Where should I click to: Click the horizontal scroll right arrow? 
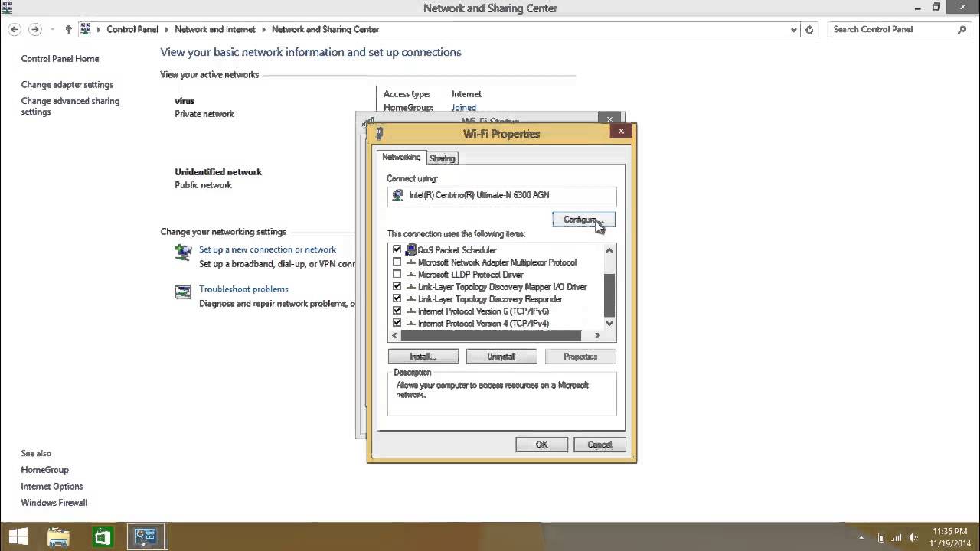(598, 335)
